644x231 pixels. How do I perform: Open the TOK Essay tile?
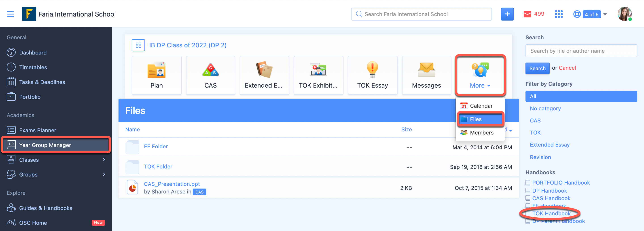coord(373,75)
